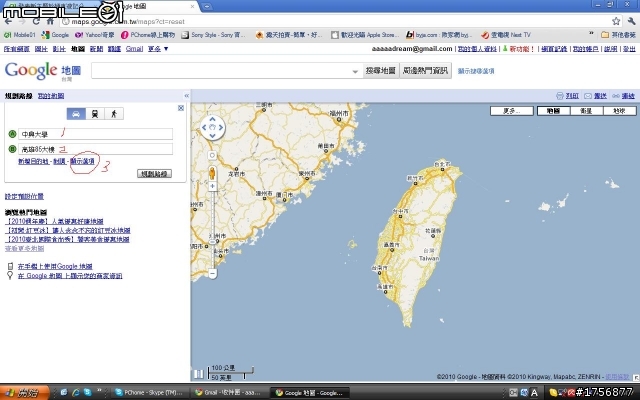640x400 pixels.
Task: Open a new browser tab
Action: (x=207, y=7)
